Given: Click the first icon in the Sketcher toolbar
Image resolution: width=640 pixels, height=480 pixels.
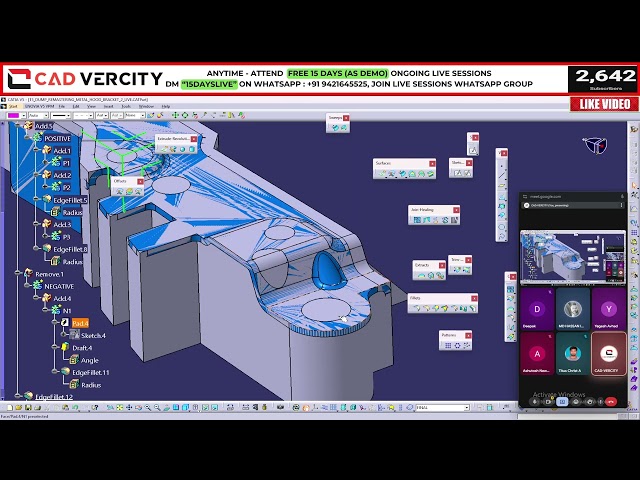Looking at the screenshot, I should [458, 173].
